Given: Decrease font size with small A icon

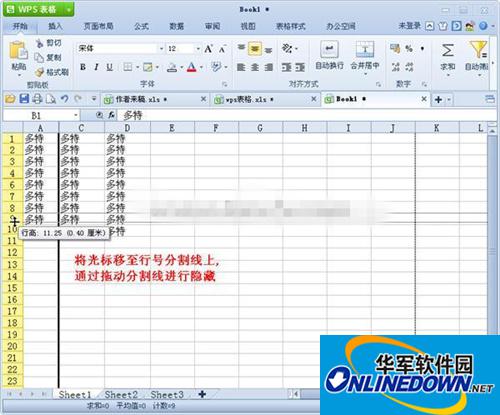Looking at the screenshot, I should point(222,49).
